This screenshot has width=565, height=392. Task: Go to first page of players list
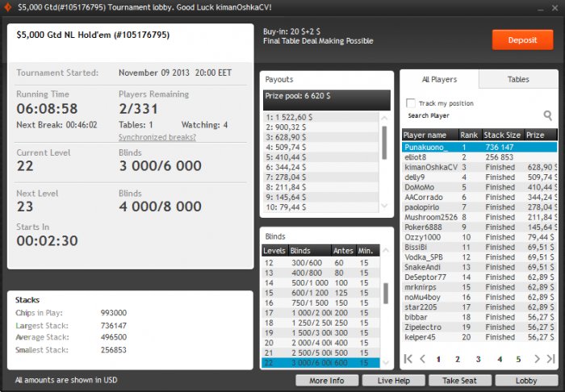408,359
